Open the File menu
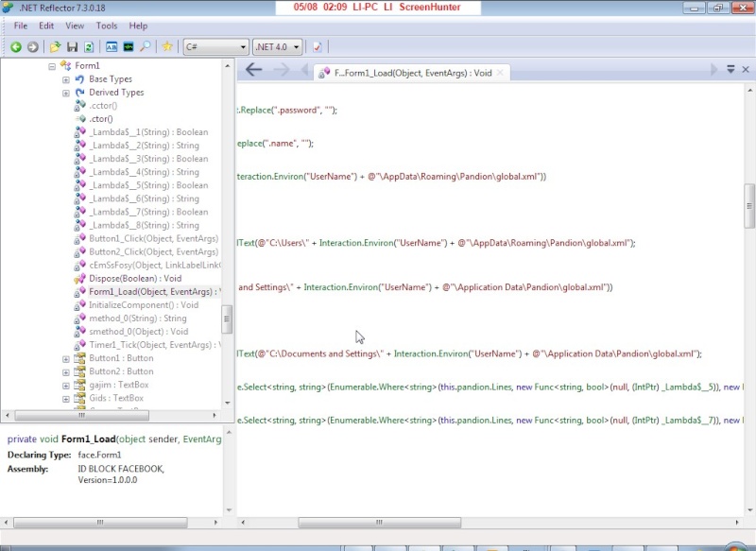The height and width of the screenshot is (551, 756). point(21,26)
